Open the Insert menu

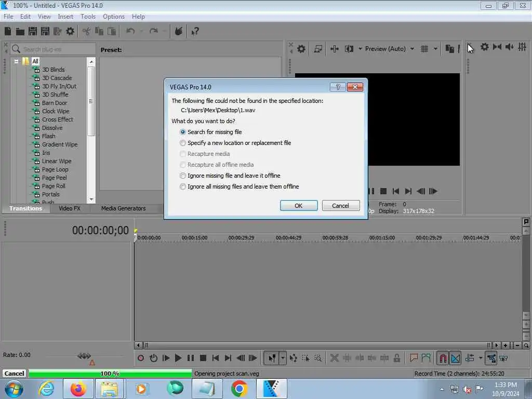(65, 17)
